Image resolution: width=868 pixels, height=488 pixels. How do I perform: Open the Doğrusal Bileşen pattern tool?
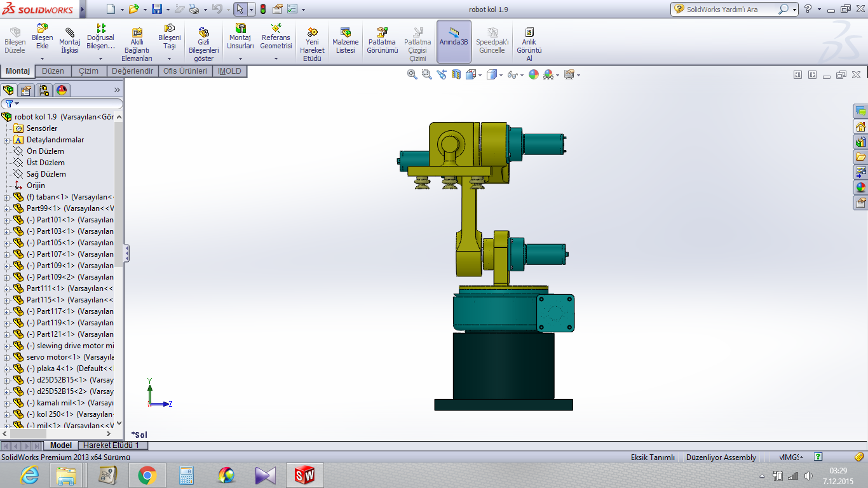(101, 36)
